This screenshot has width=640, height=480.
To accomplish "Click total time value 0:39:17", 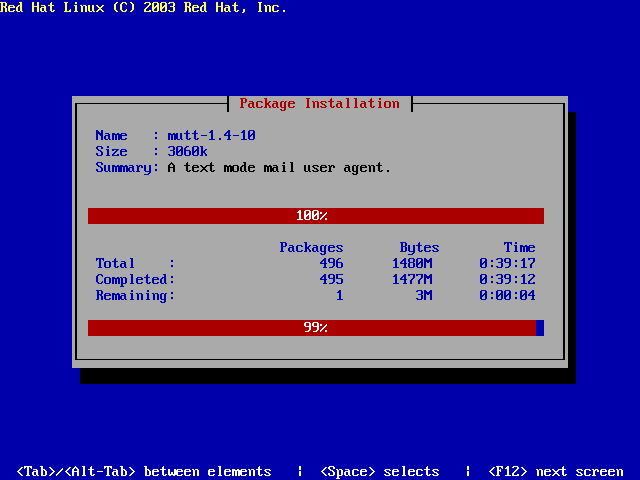I will pyautogui.click(x=507, y=263).
